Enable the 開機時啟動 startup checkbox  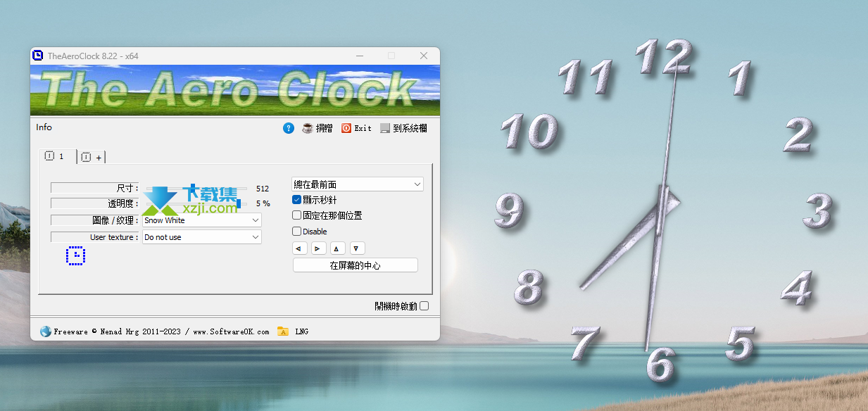[x=424, y=306]
